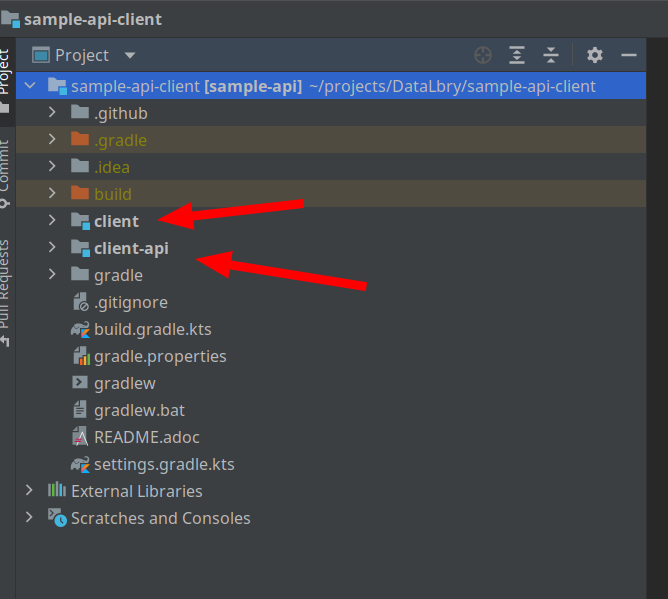Switch to the Project side tab
This screenshot has height=599, width=668.
point(5,75)
